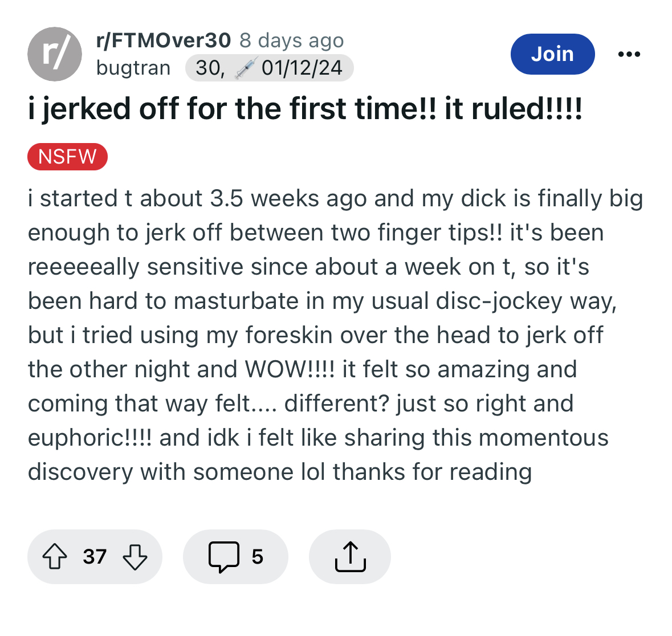The image size is (672, 636).
Task: Click the rounded pill containing the vote arrows
Action: pos(95,557)
